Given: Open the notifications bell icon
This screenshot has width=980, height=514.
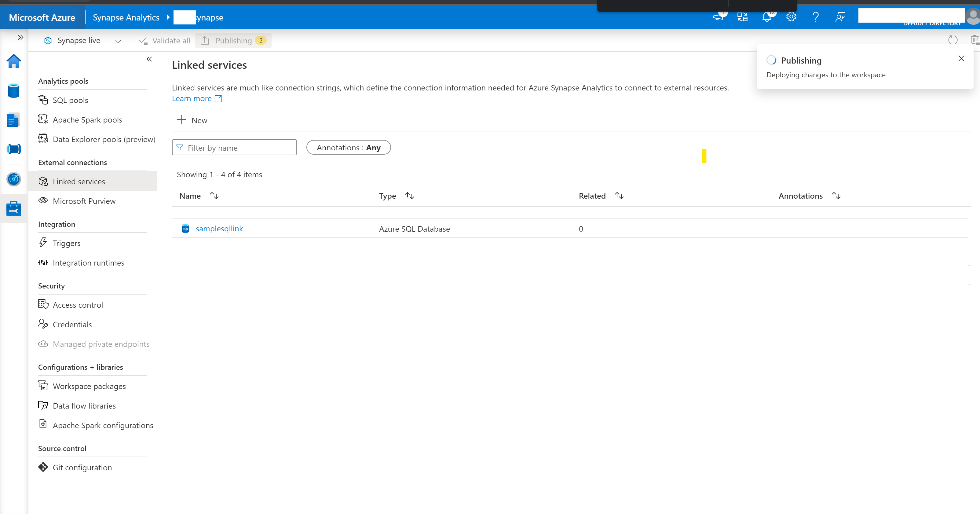Looking at the screenshot, I should coord(767,17).
